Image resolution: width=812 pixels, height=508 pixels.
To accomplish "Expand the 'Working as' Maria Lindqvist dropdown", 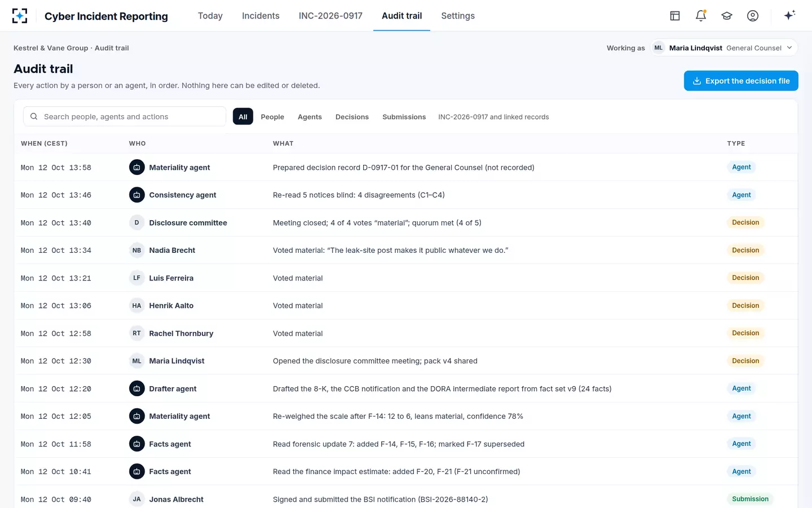I will (x=725, y=48).
